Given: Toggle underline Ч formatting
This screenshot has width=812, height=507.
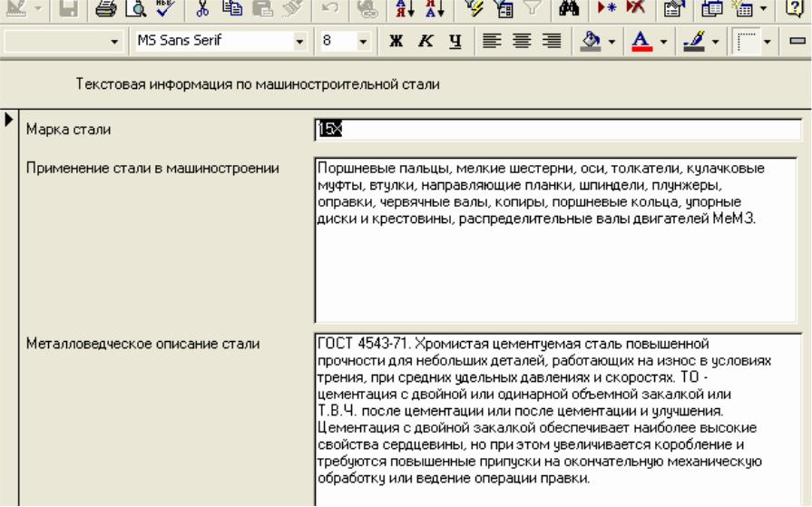Looking at the screenshot, I should click(455, 41).
